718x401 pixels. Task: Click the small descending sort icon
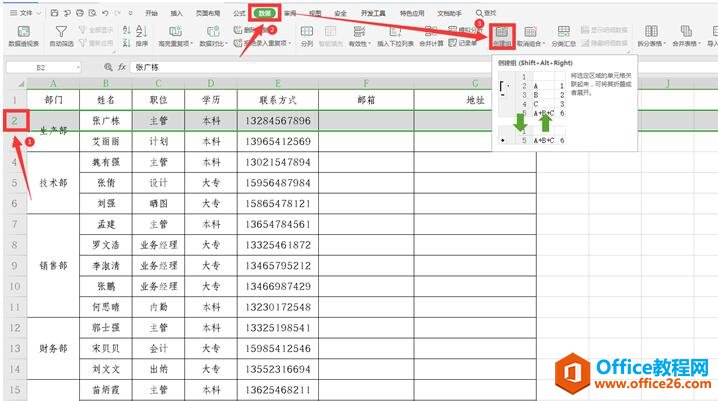point(127,43)
